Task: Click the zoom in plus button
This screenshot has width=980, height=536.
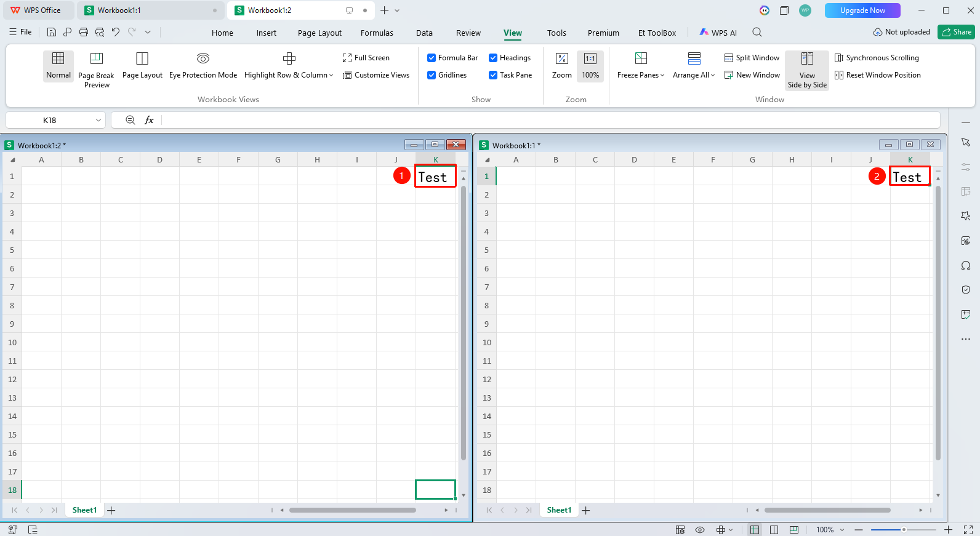Action: 949,530
